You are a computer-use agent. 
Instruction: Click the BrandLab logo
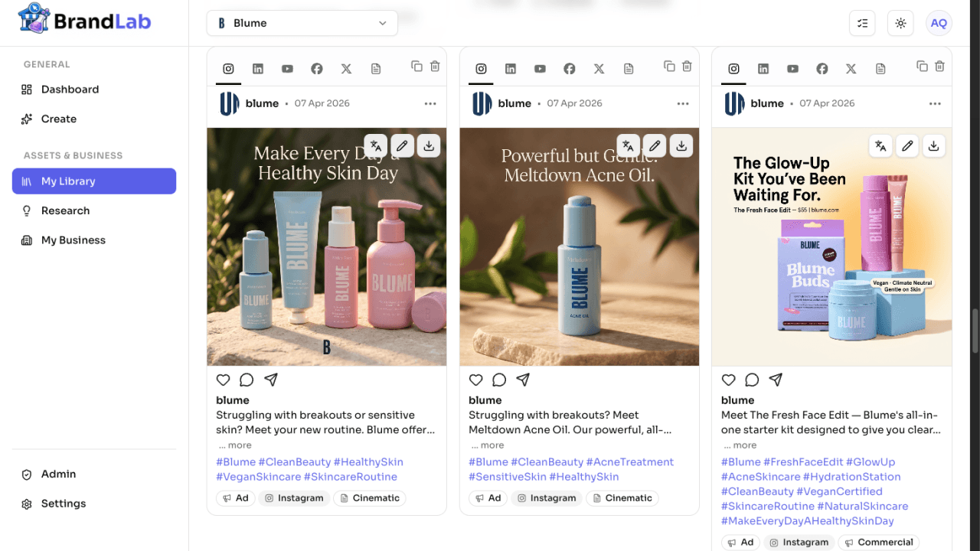click(84, 19)
